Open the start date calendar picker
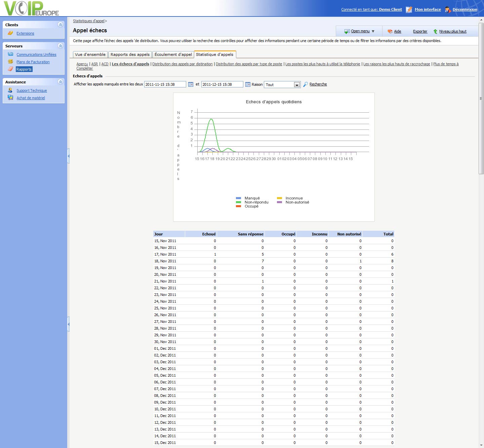Viewport: 484px width, 448px height. point(191,84)
